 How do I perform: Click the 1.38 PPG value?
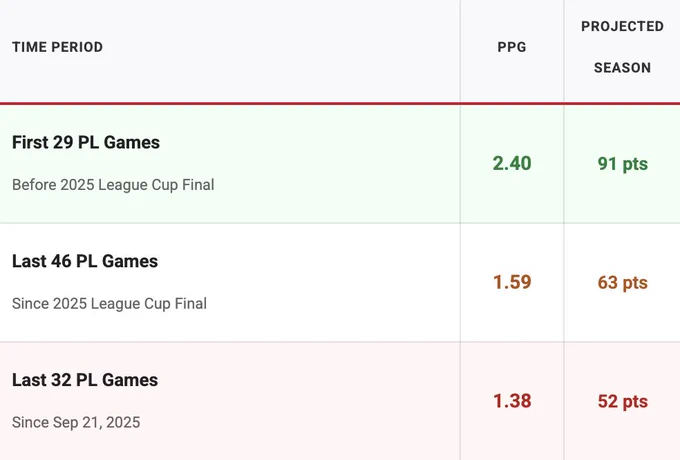(512, 401)
